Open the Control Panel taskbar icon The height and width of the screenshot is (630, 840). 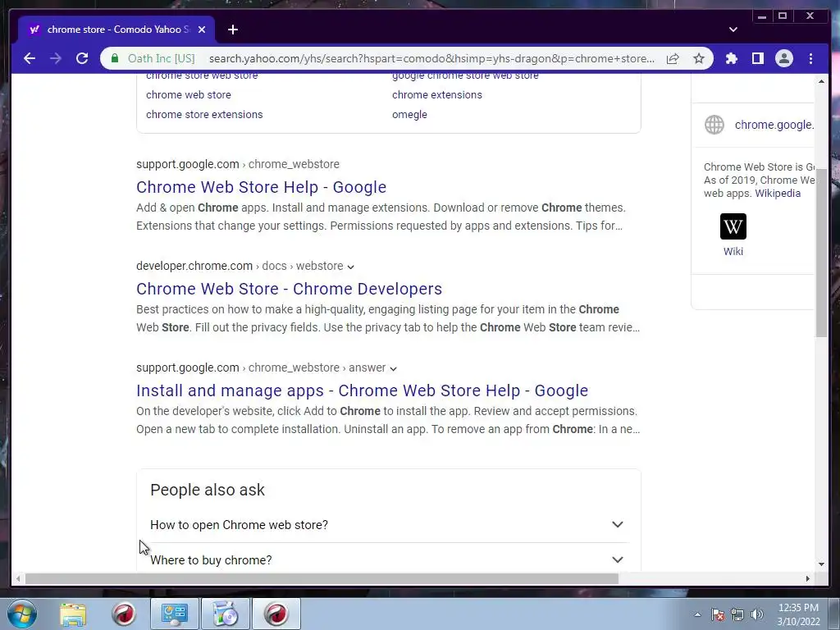coord(175,614)
